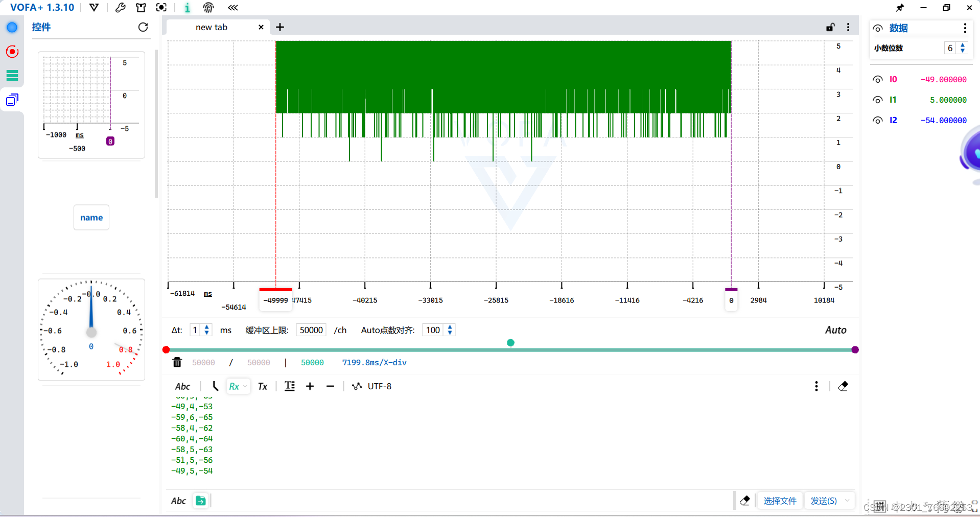Click the green send-format icon
This screenshot has width=980, height=517.
(x=201, y=501)
